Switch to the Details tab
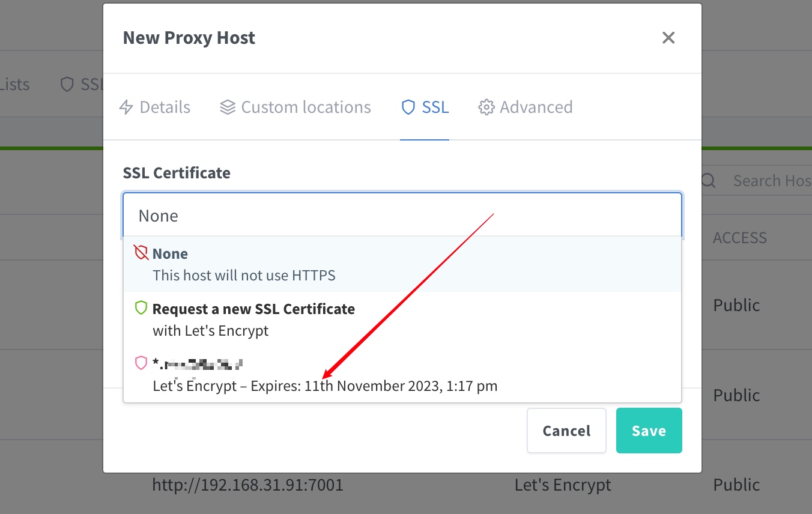Viewport: 812px width, 514px height. (x=155, y=107)
